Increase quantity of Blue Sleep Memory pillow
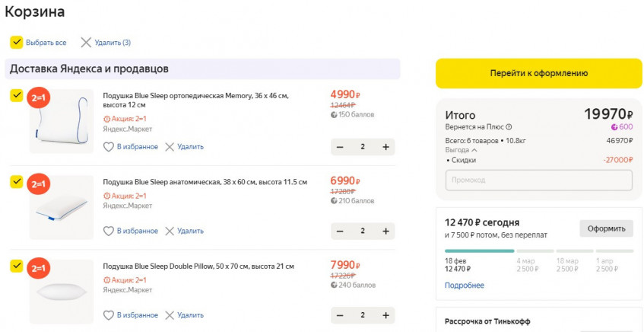This screenshot has height=332, width=644. point(386,147)
